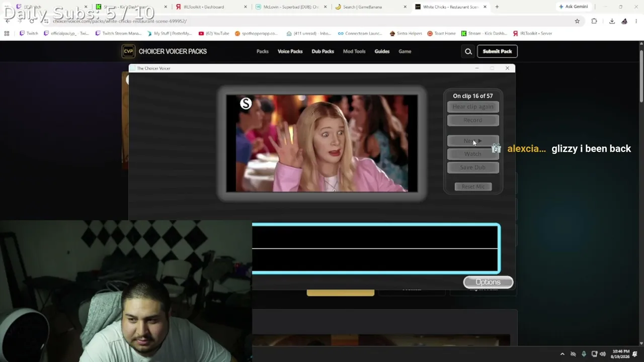Open the browser downloads icon
644x362 pixels.
(x=612, y=21)
